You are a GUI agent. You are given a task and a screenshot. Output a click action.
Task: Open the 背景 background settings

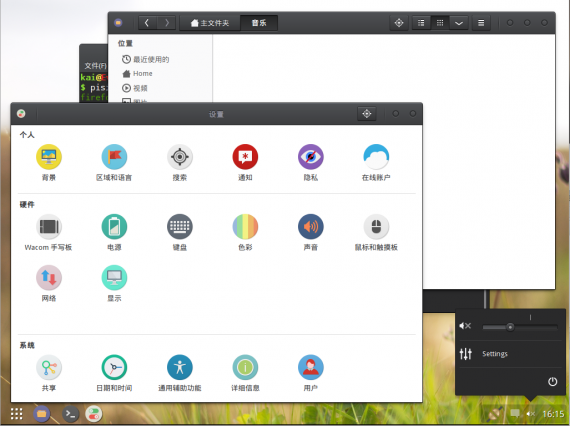(49, 162)
